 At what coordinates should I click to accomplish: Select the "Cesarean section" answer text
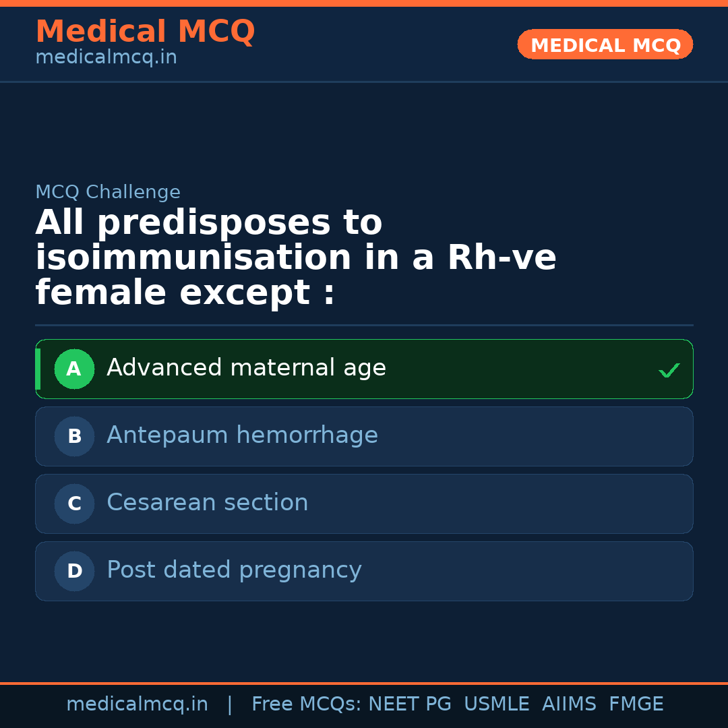207,503
